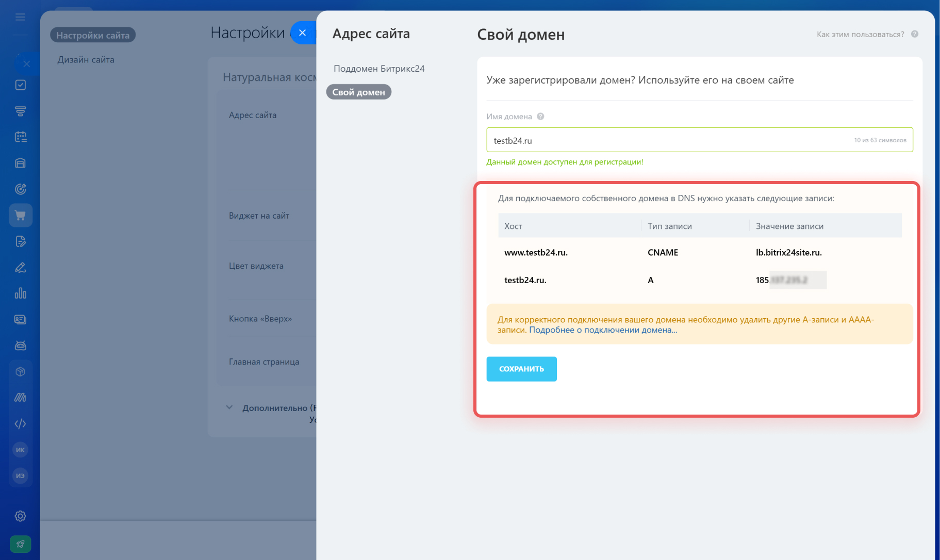Open the pen signature icon in sidebar
The image size is (940, 560).
point(20,268)
